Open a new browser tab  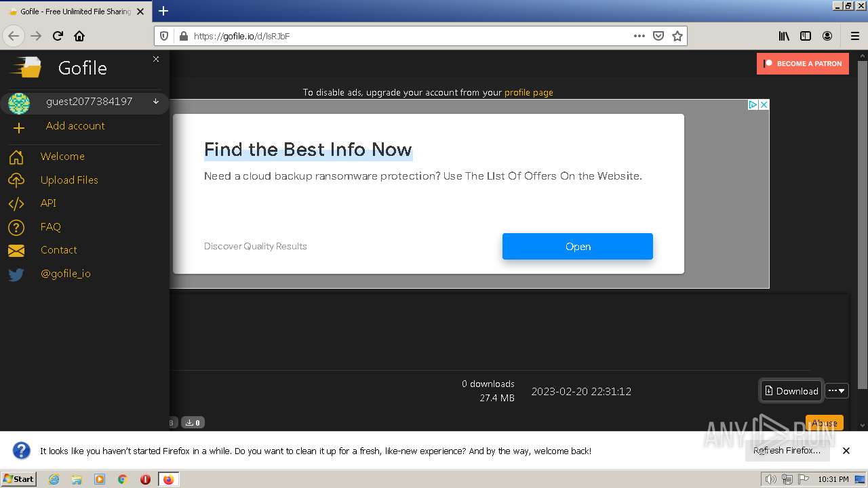pyautogui.click(x=163, y=11)
